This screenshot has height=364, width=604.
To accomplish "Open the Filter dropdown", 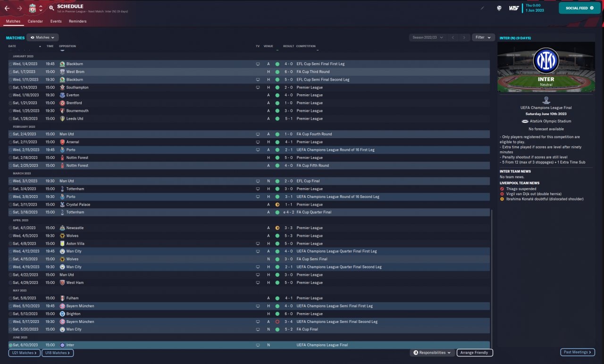I will pos(483,37).
